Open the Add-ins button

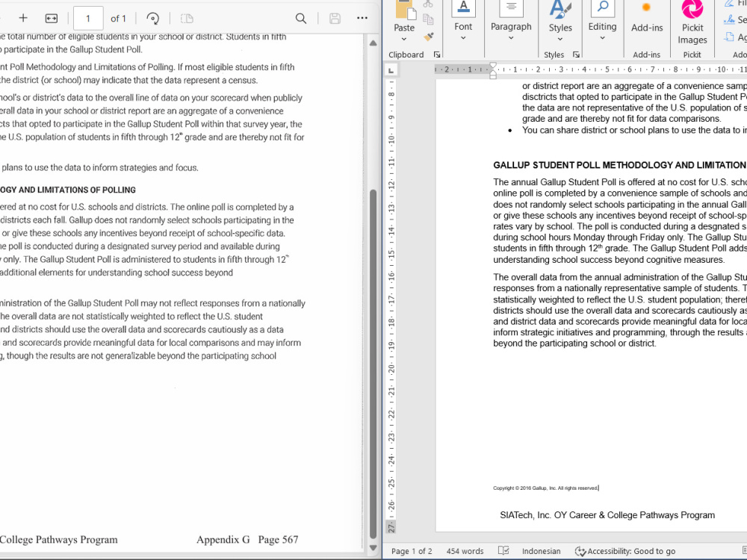tap(646, 16)
